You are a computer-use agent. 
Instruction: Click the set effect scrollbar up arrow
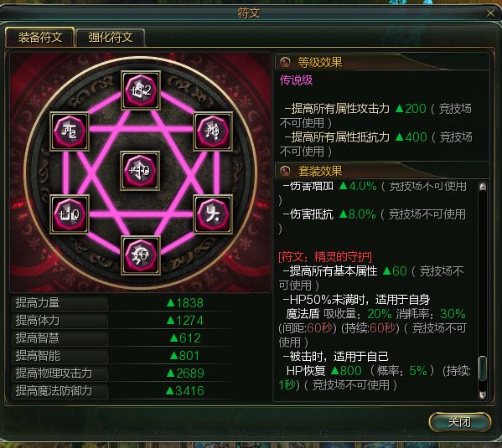483,187
